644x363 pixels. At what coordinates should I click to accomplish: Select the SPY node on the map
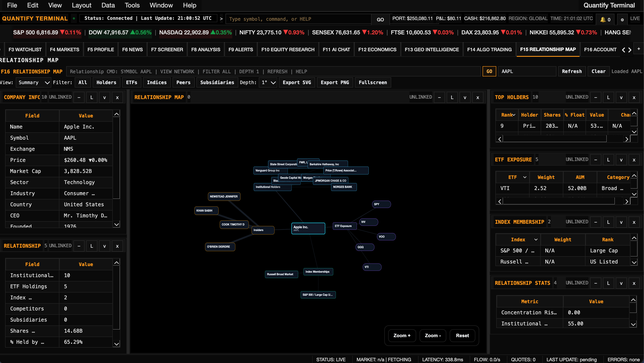pos(382,204)
